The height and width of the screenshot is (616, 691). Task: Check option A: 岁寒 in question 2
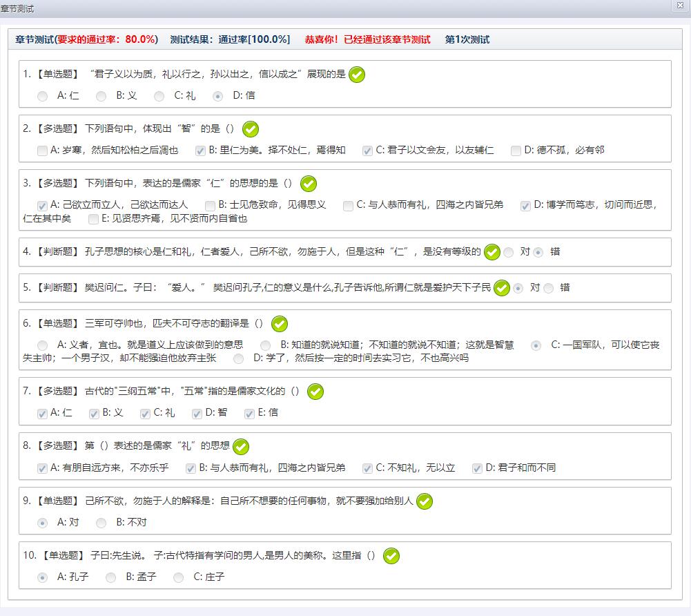pyautogui.click(x=43, y=151)
